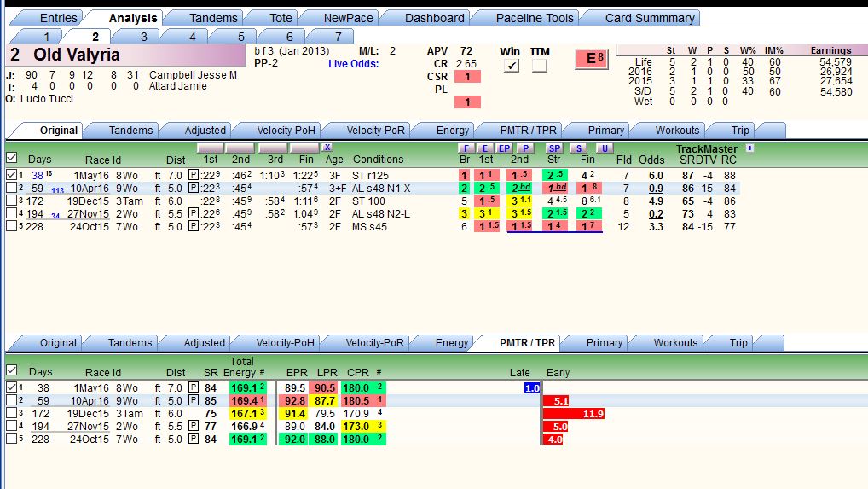Select horse number tab 1
This screenshot has height=489, width=868.
point(47,37)
